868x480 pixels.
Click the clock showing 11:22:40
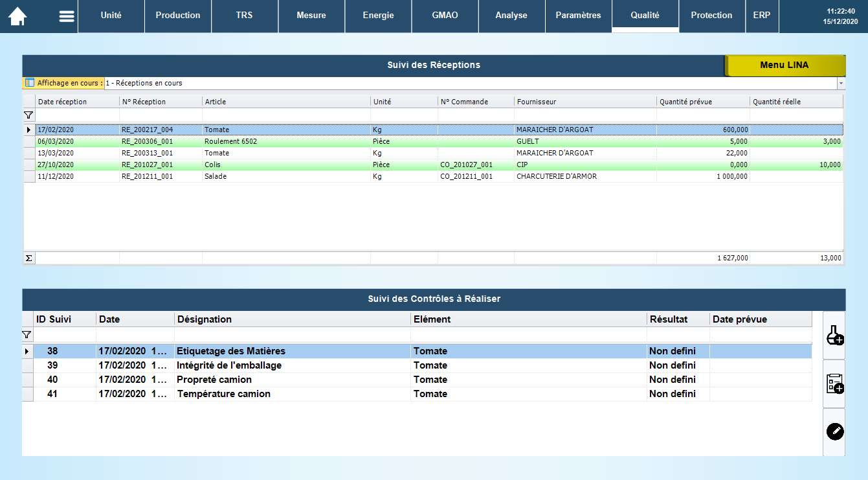(841, 11)
